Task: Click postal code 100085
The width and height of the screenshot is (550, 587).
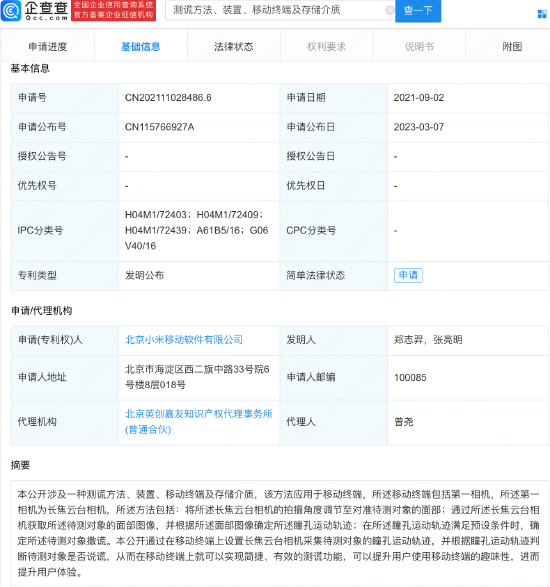Action: (410, 377)
